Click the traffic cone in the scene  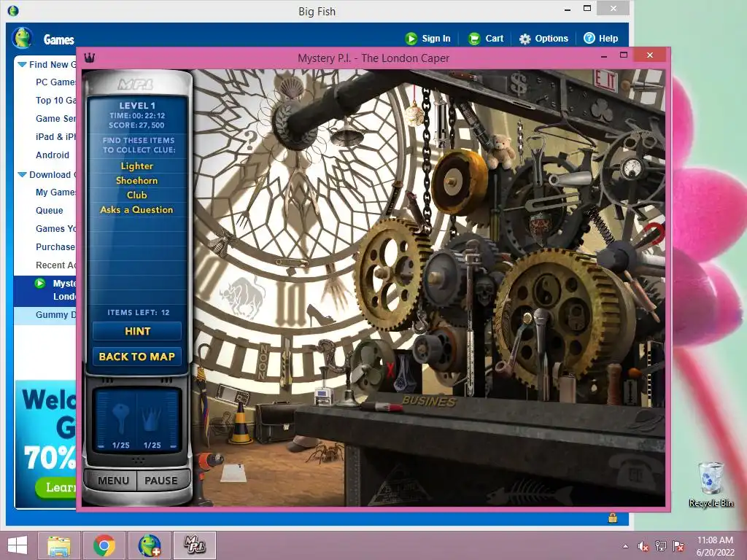coord(239,423)
